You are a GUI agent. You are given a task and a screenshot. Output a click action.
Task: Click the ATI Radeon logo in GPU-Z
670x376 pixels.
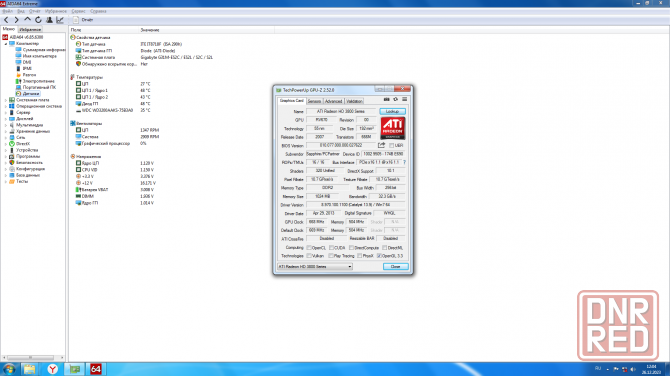click(393, 128)
